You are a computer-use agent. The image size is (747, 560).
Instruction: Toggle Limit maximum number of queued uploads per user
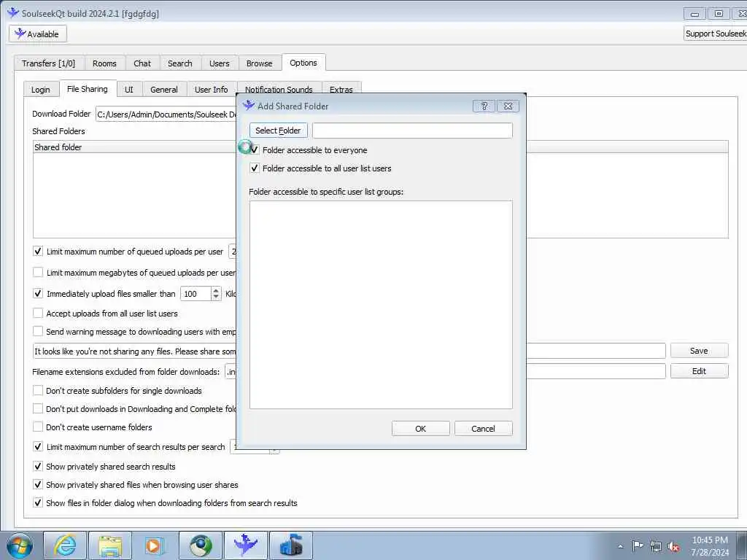[38, 252]
